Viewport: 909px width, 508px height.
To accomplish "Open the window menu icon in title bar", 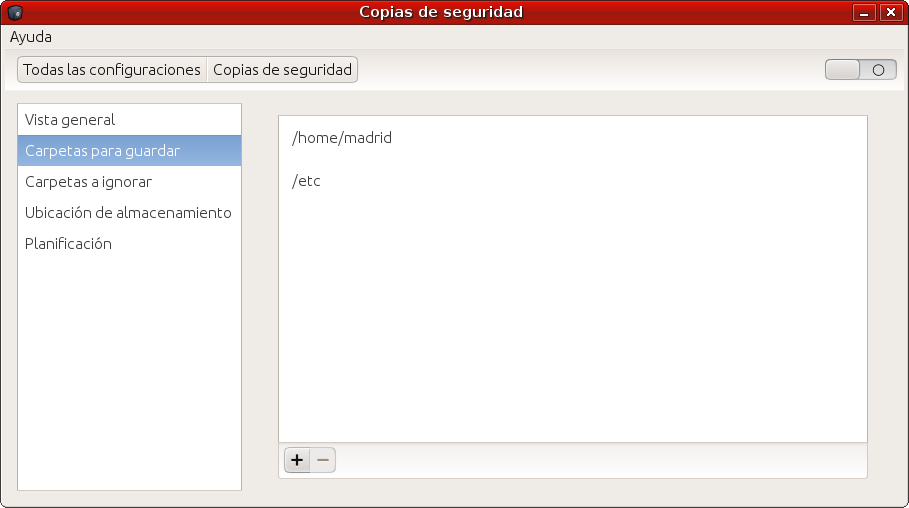I will [x=15, y=12].
